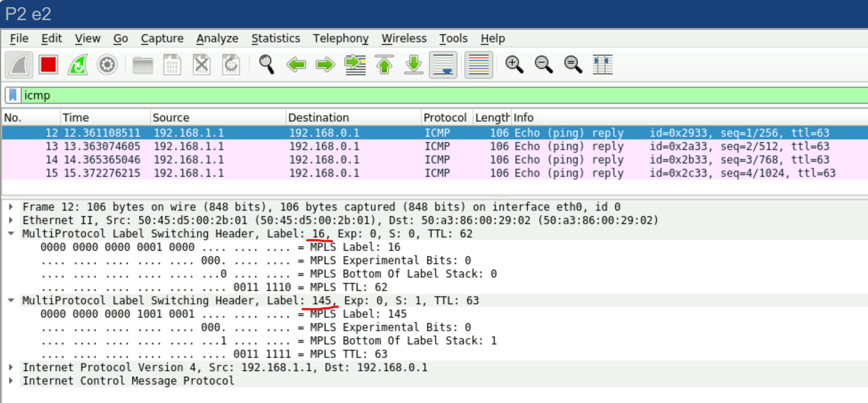Stop the running packet capture
Image resolution: width=868 pixels, height=403 pixels.
tap(49, 65)
